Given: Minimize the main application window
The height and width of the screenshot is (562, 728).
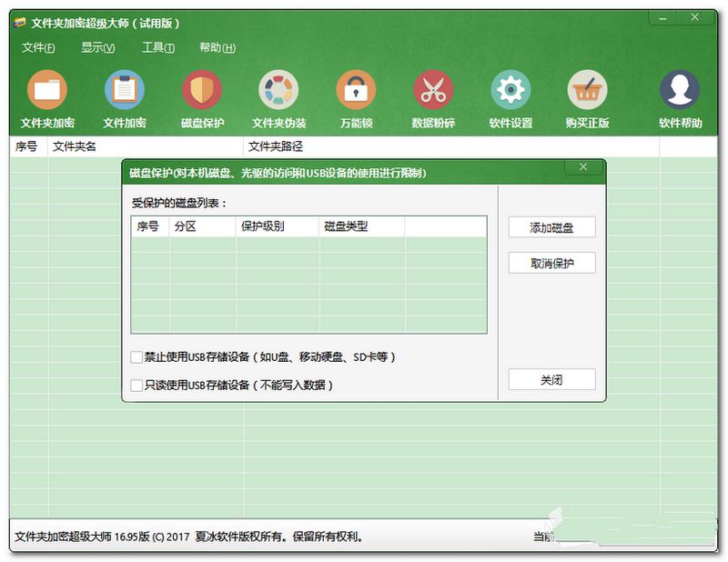Looking at the screenshot, I should [663, 18].
